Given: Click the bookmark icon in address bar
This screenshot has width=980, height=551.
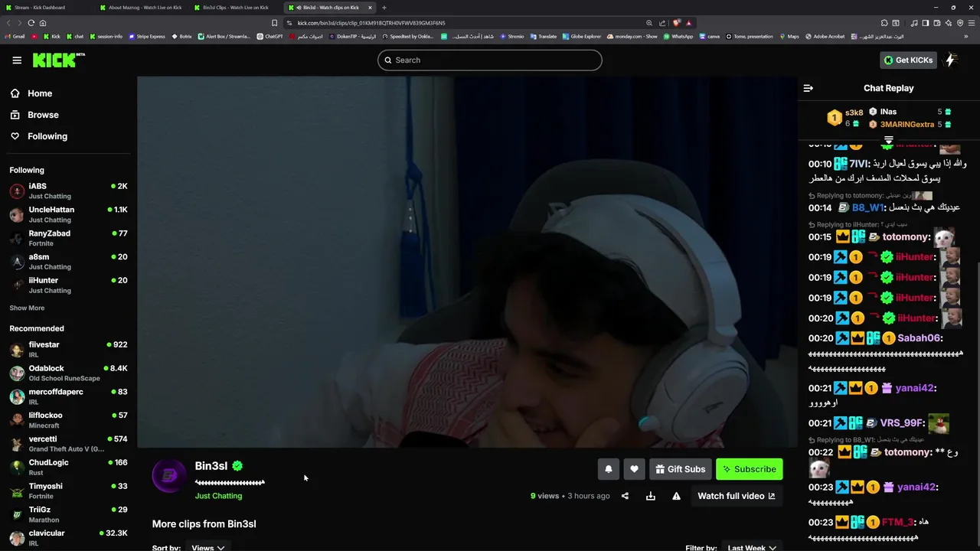Looking at the screenshot, I should tap(274, 23).
